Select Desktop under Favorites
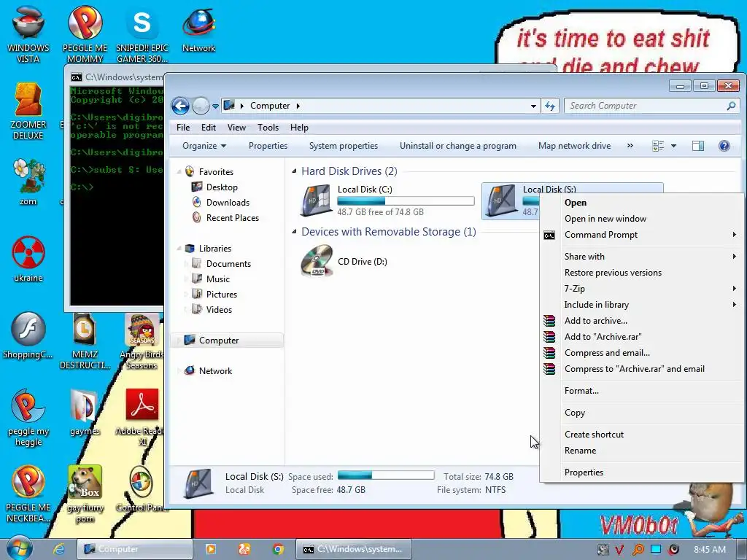747x560 pixels. pyautogui.click(x=222, y=187)
